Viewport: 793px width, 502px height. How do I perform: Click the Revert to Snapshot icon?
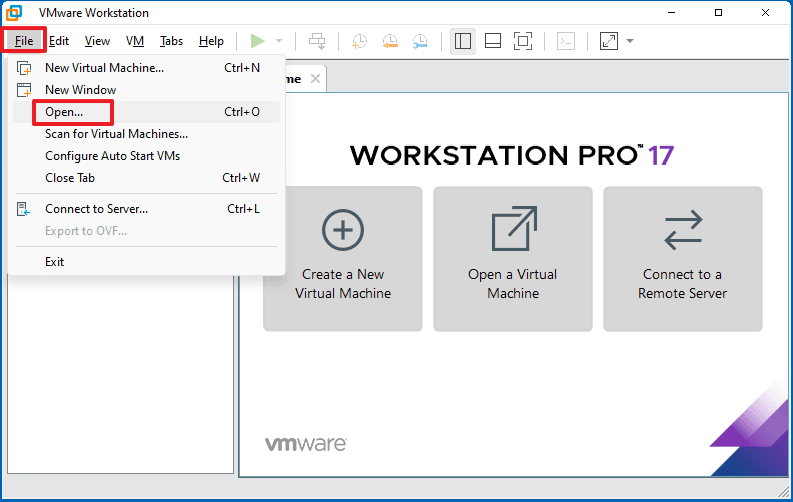[390, 41]
